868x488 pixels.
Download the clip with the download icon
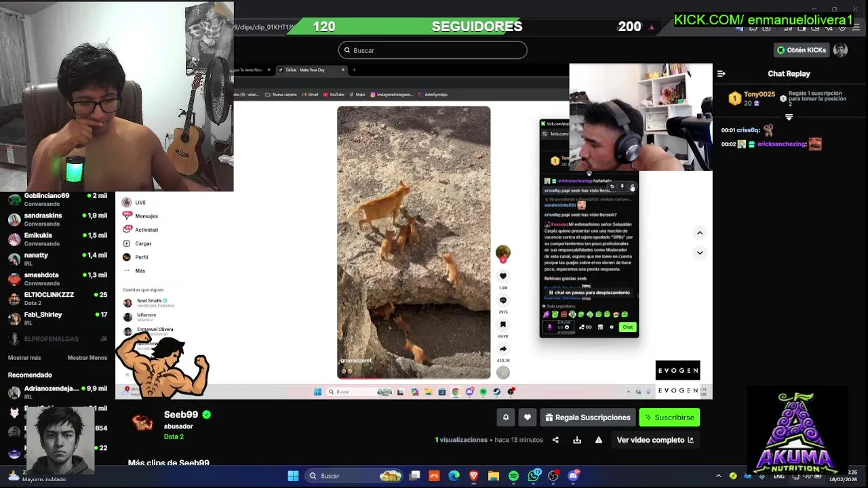(x=577, y=440)
